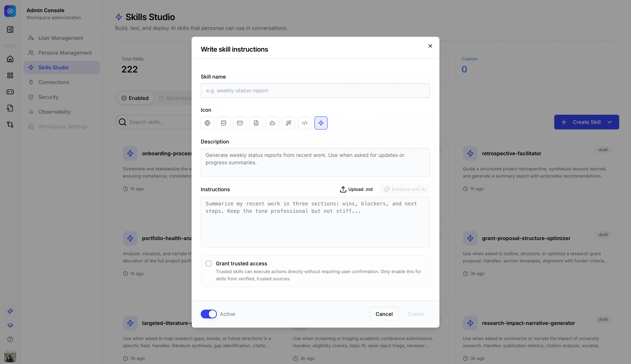631x364 pixels.
Task: Click the grant-proposal-structure-optimizer bolt icon
Action: (470, 238)
